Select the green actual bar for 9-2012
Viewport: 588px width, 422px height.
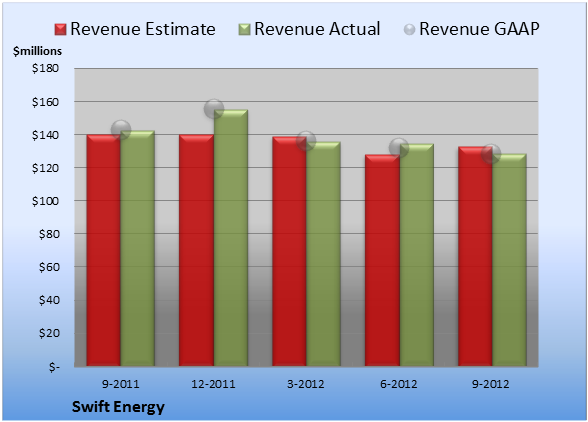pyautogui.click(x=509, y=260)
